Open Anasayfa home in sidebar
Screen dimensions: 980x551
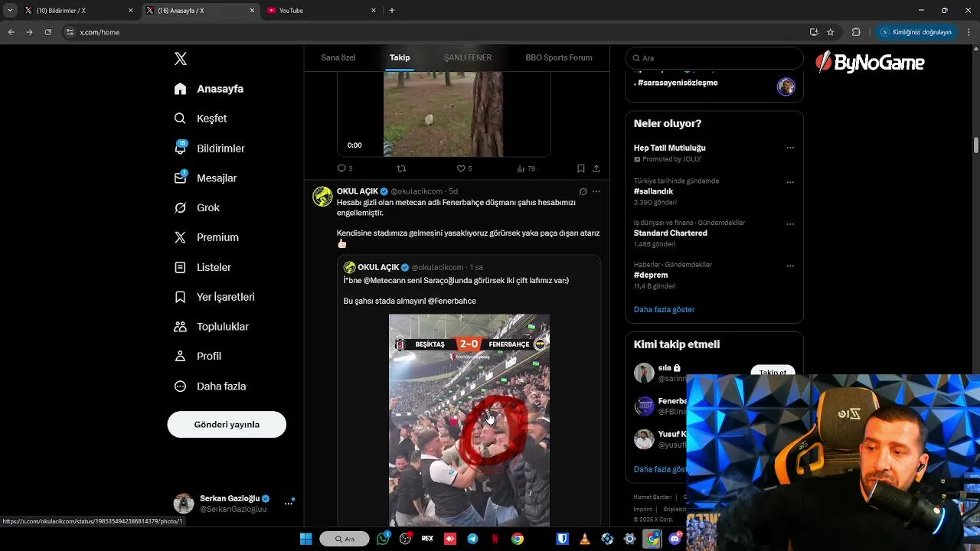tap(209, 89)
